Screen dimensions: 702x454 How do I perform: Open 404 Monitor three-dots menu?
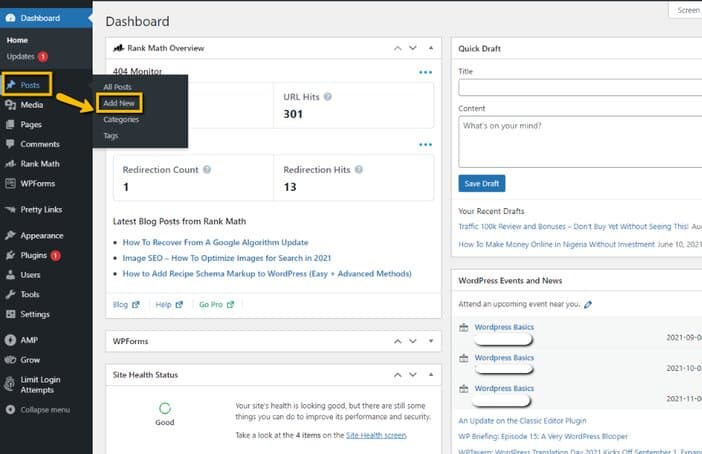coord(425,72)
